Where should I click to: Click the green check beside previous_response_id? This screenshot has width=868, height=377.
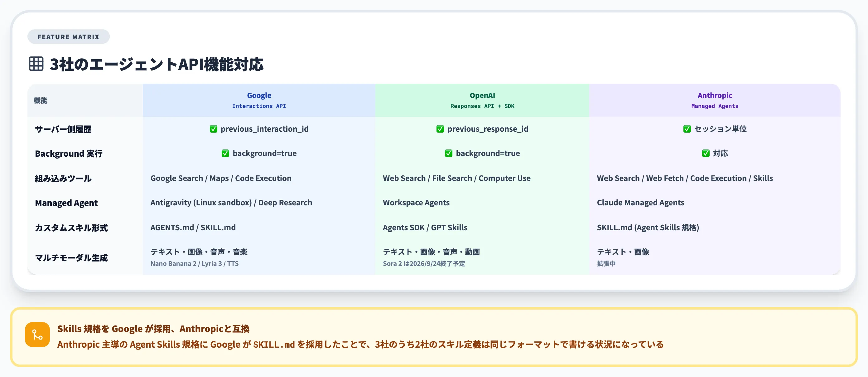(440, 129)
